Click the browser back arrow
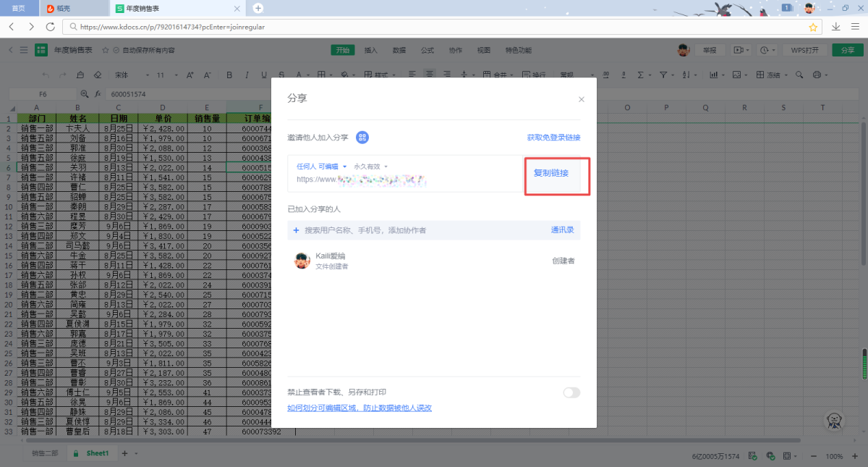 coord(12,27)
